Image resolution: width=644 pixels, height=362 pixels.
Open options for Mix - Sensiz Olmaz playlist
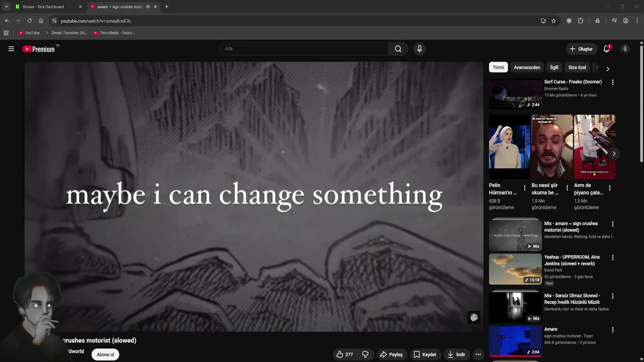tap(612, 296)
